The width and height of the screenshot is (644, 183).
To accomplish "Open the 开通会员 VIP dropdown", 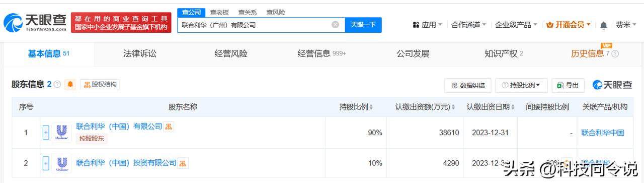I will click(x=569, y=25).
